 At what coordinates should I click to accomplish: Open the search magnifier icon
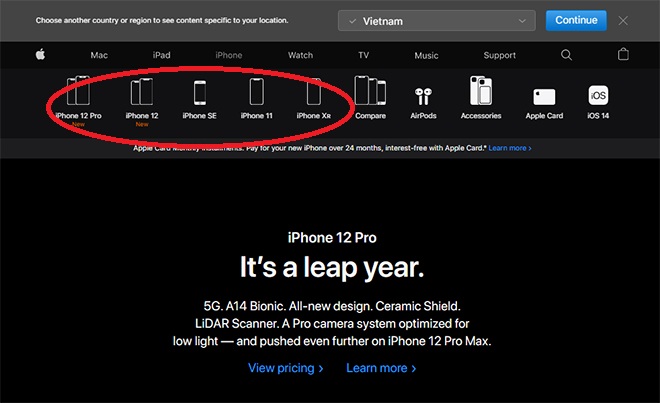point(566,55)
